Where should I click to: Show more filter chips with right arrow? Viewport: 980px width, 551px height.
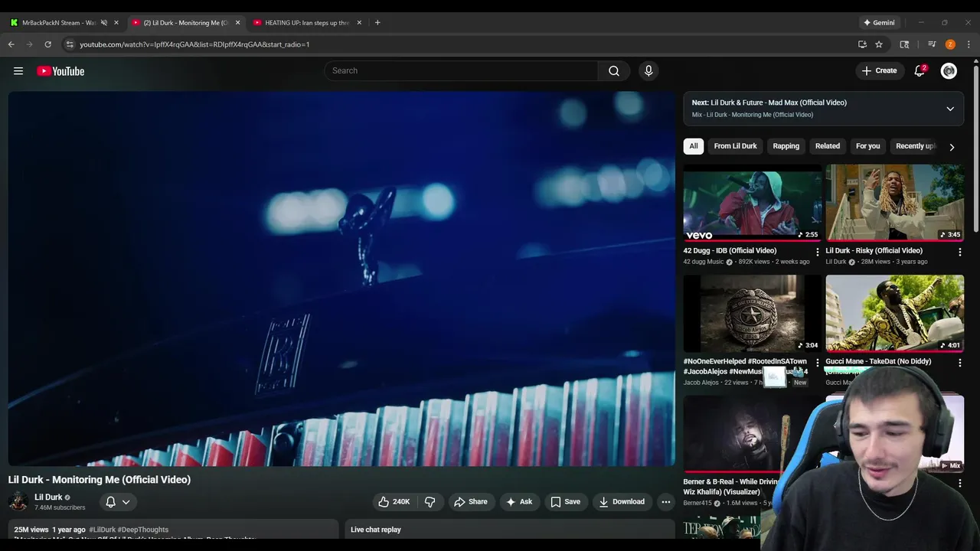(952, 147)
